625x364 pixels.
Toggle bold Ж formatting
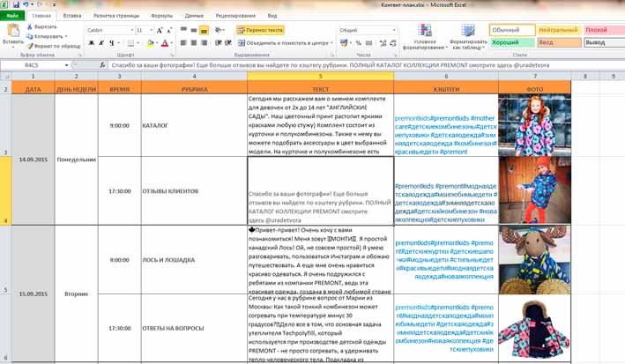click(x=92, y=42)
